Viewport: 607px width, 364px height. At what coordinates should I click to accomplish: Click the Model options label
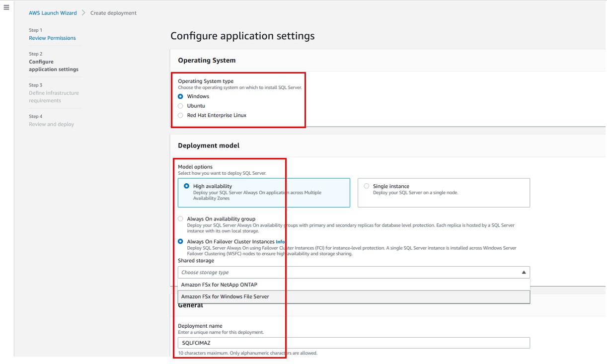point(195,167)
